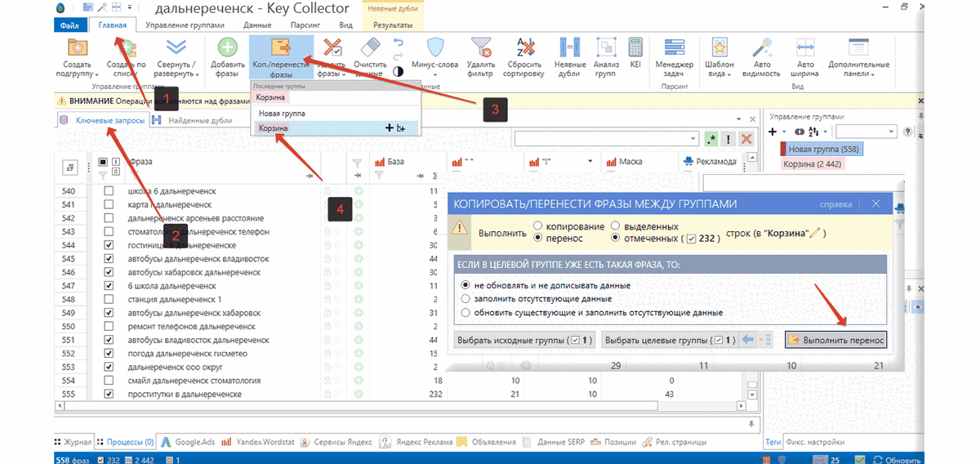Select Корзина (2 442) in groups tree
Image resolution: width=980 pixels, height=464 pixels.
(813, 164)
